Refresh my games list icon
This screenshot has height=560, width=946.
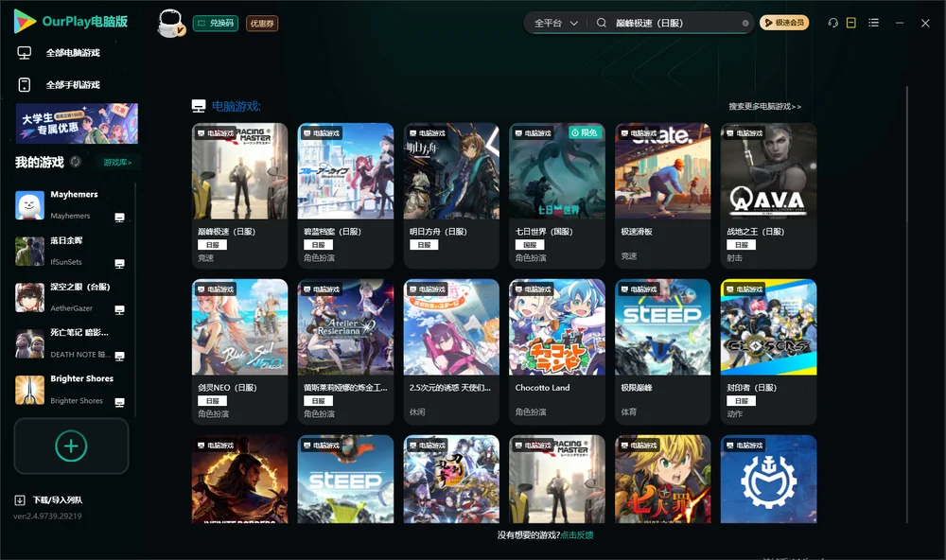[76, 162]
